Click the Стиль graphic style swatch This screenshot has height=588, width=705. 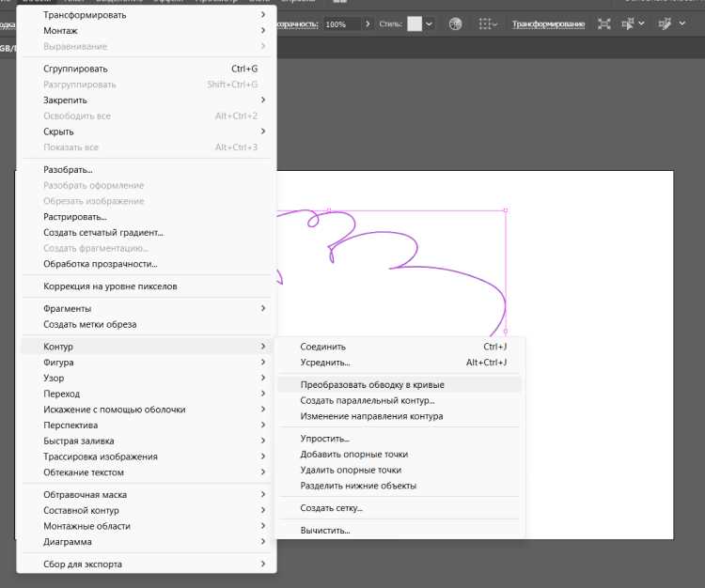point(415,23)
